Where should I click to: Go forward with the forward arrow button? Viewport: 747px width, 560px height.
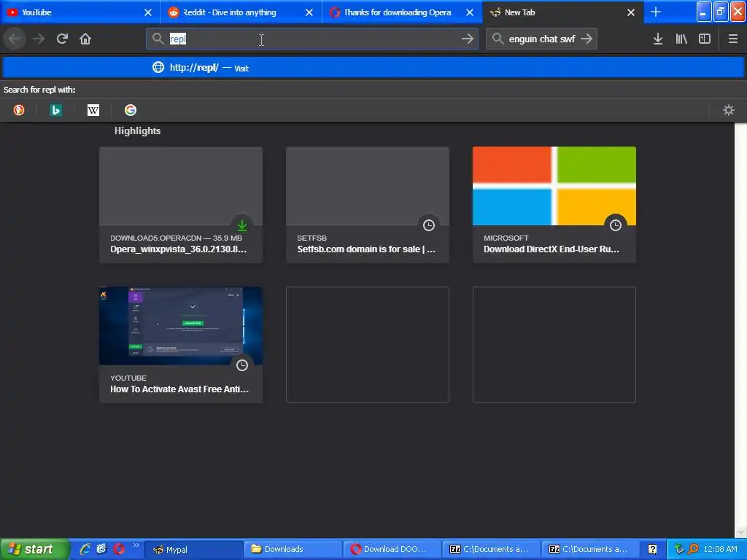pyautogui.click(x=39, y=39)
